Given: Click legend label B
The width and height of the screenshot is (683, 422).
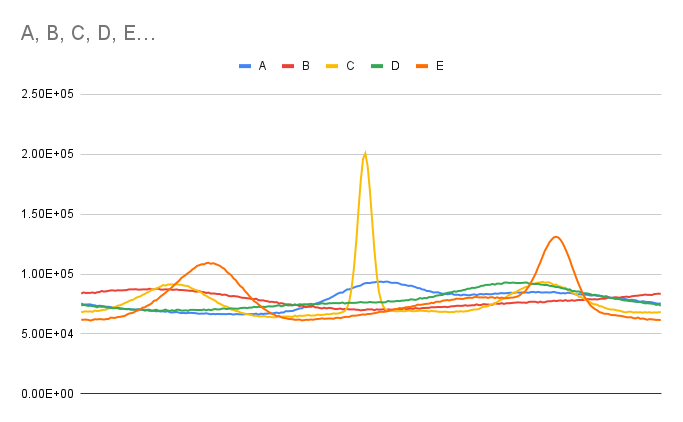Looking at the screenshot, I should 306,66.
